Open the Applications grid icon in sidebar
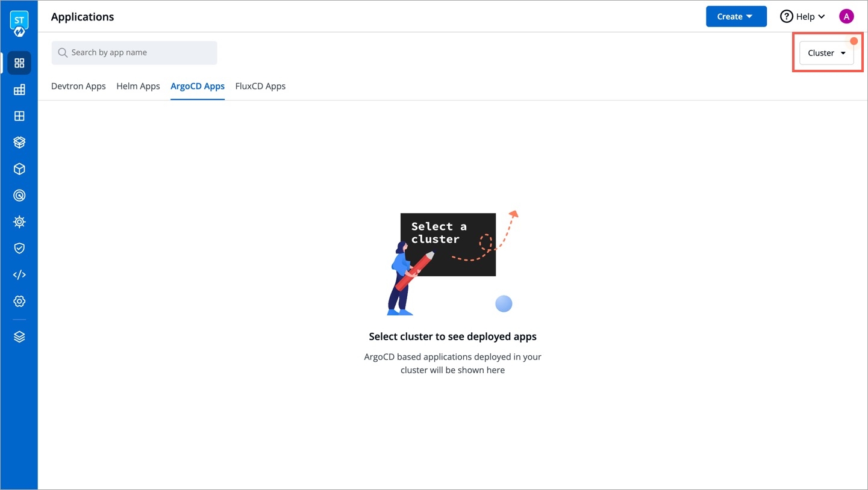Screen dimensions: 868x490 pos(19,63)
